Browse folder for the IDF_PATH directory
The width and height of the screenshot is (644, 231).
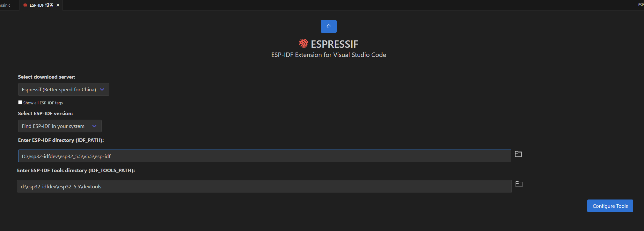click(x=518, y=154)
